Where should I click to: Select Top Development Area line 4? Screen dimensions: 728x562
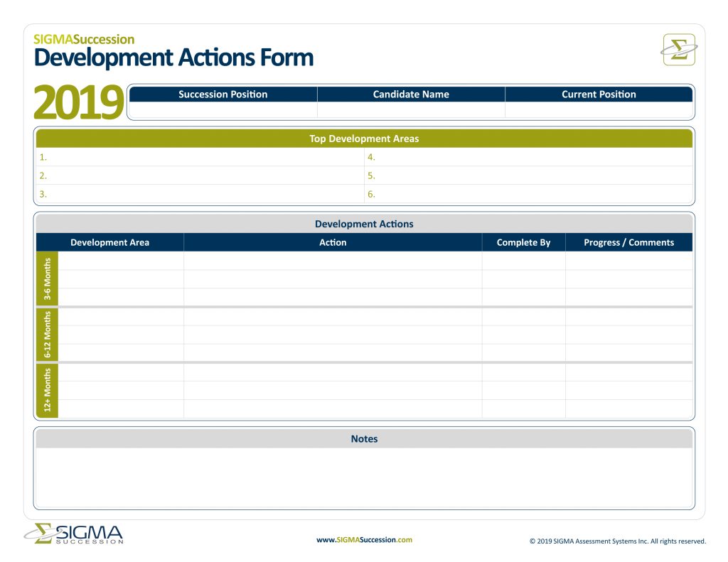(528, 158)
